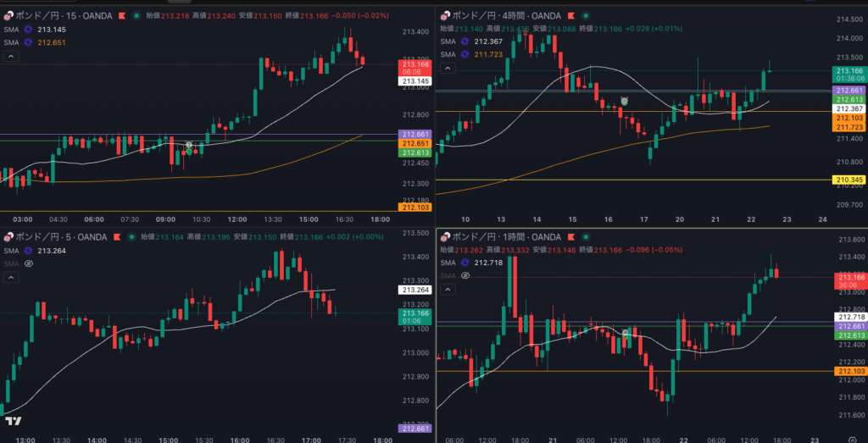Click the purple 212.661 price label on 15-minute chart
Image resolution: width=868 pixels, height=443 pixels.
(x=415, y=134)
